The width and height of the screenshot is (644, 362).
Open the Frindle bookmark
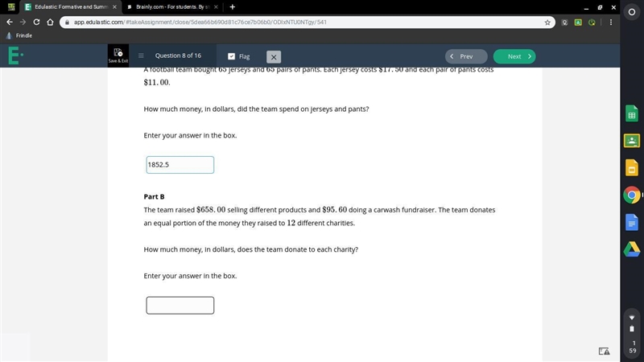[19, 35]
